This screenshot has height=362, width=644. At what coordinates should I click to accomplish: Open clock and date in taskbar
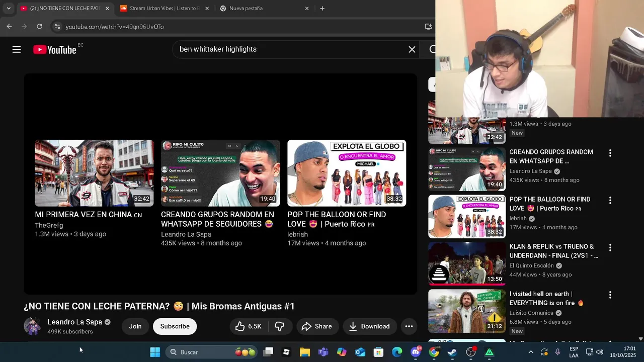click(623, 352)
